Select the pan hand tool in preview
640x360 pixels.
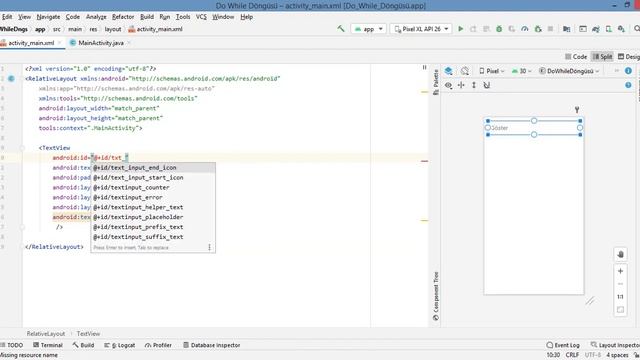620,255
